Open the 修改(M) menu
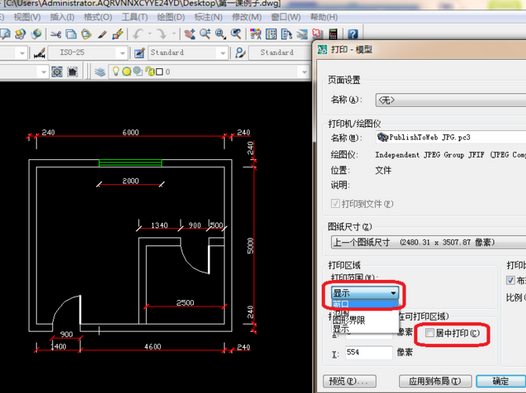Viewport: 526px width, 393px height. (247, 17)
